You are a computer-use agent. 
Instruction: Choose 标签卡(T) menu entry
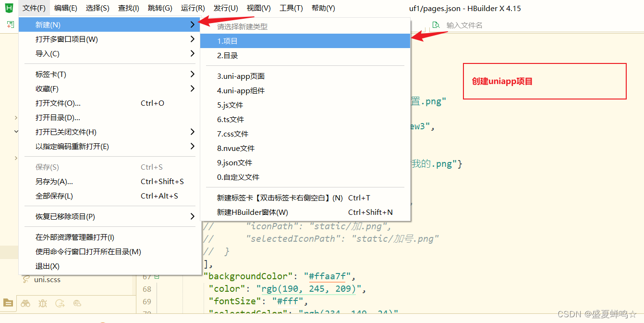point(109,74)
